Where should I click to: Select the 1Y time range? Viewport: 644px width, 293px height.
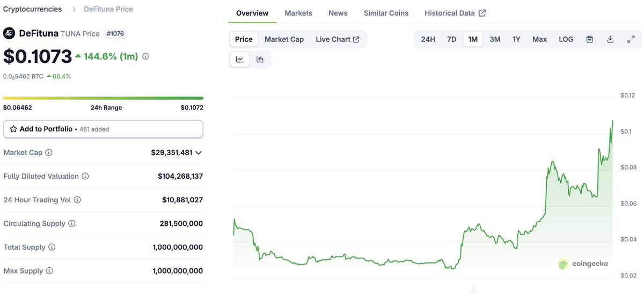point(516,39)
